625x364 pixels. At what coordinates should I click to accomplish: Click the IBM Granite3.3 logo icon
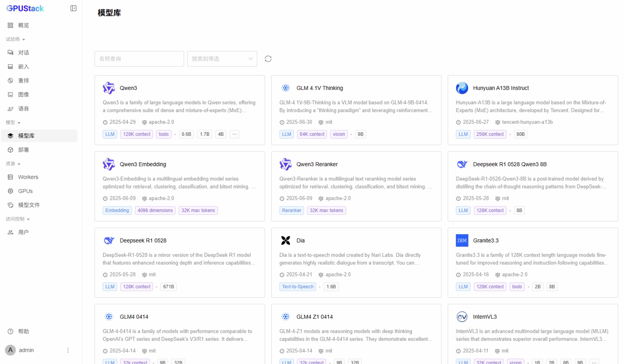(x=462, y=240)
